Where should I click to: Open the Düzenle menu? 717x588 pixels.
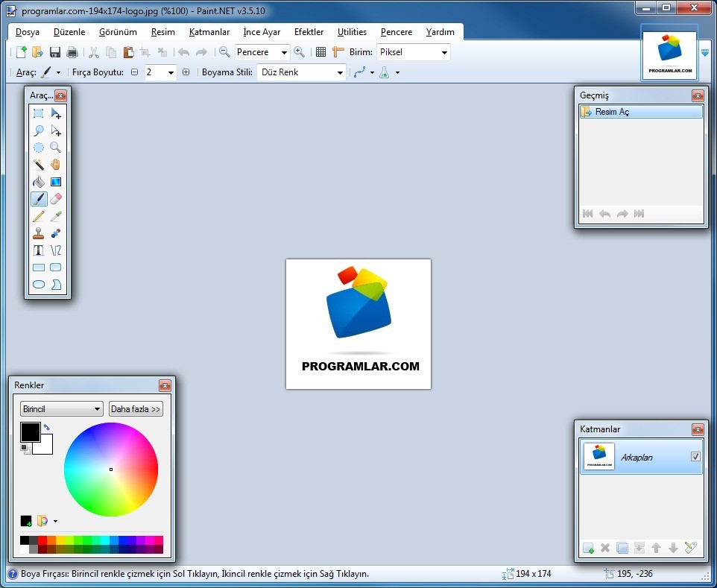(x=69, y=32)
